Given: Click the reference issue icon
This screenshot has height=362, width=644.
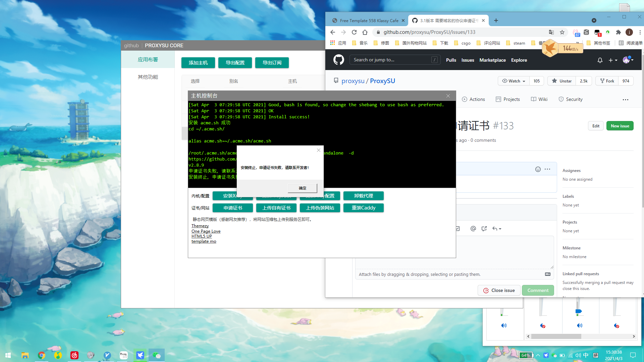Looking at the screenshot, I should [484, 229].
